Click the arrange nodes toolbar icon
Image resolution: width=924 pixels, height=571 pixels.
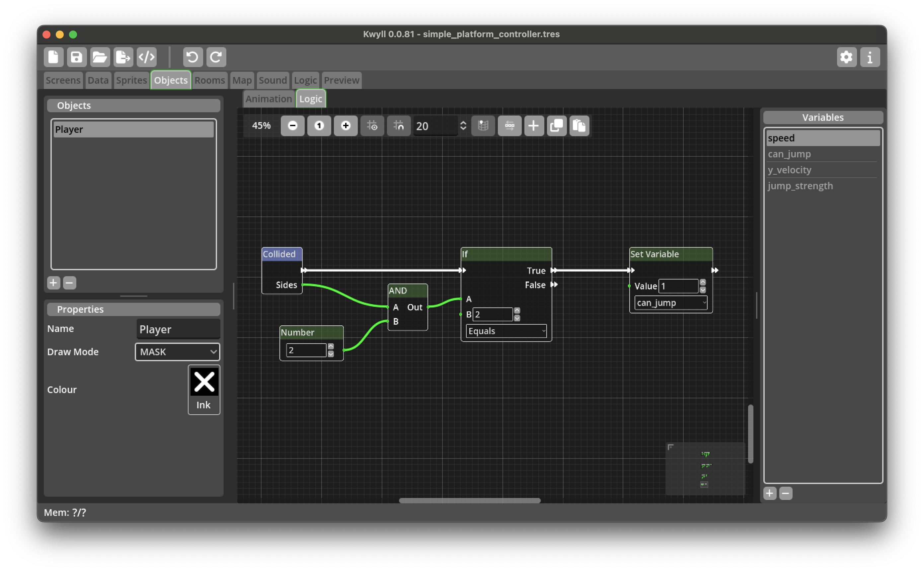(509, 126)
